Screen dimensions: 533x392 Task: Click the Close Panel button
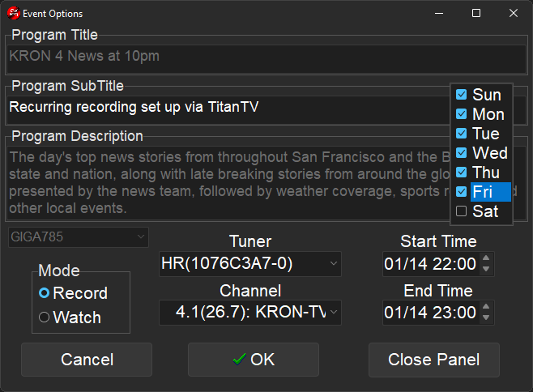433,360
